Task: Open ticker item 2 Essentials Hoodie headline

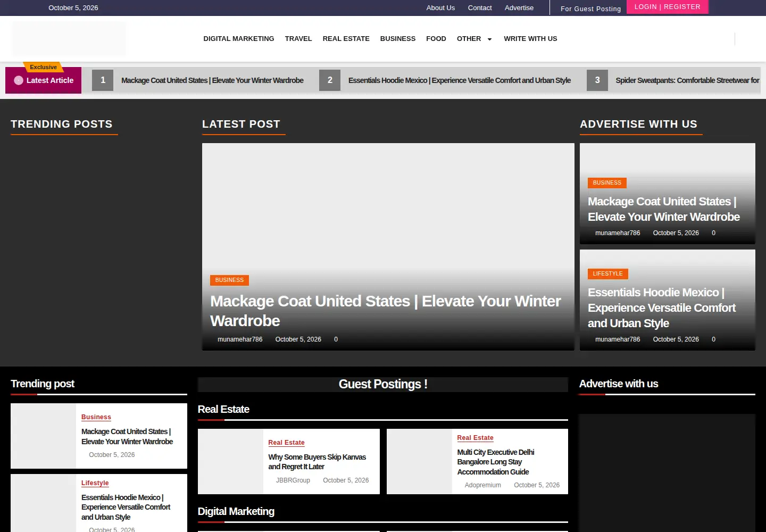Action: point(460,80)
